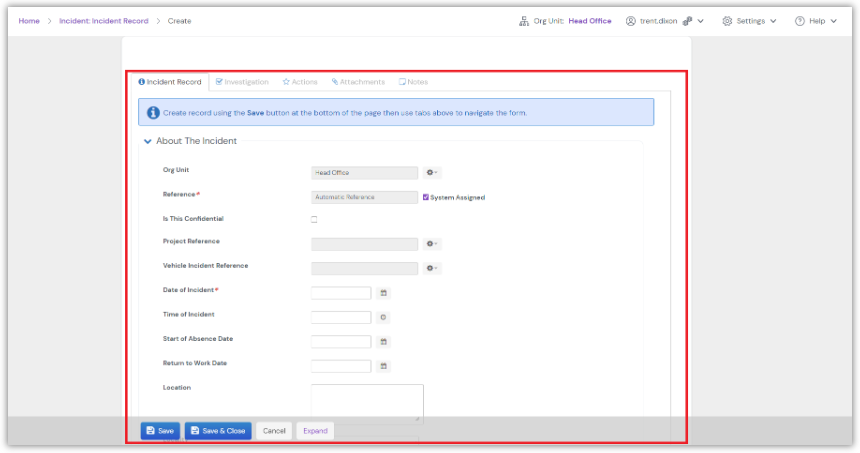This screenshot has height=453, width=860.
Task: Click the Save & Close button
Action: (218, 431)
